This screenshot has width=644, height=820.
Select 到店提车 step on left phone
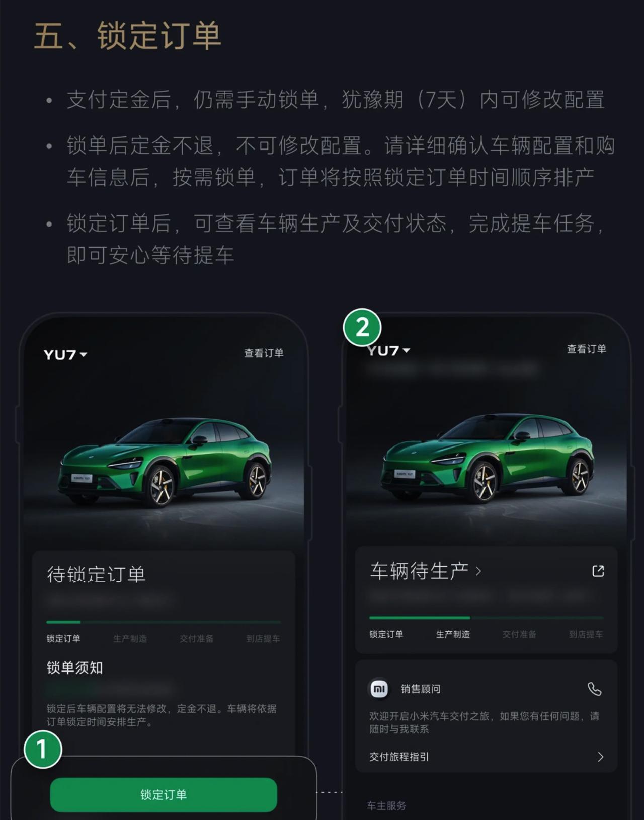tap(263, 639)
